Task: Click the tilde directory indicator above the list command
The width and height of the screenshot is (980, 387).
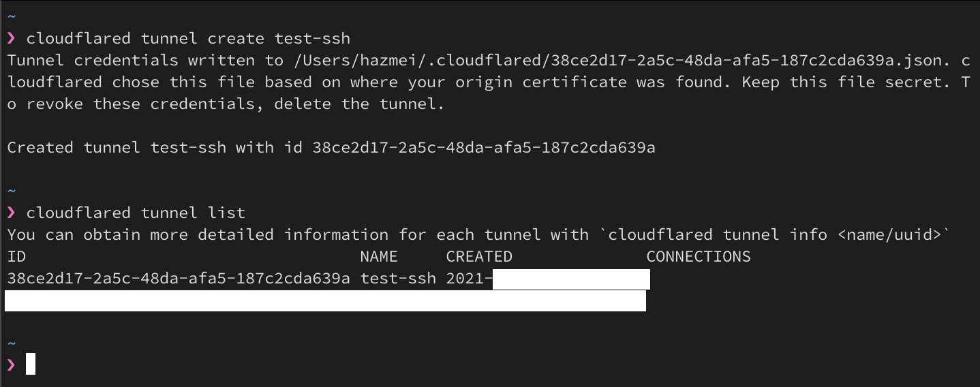Action: (11, 191)
